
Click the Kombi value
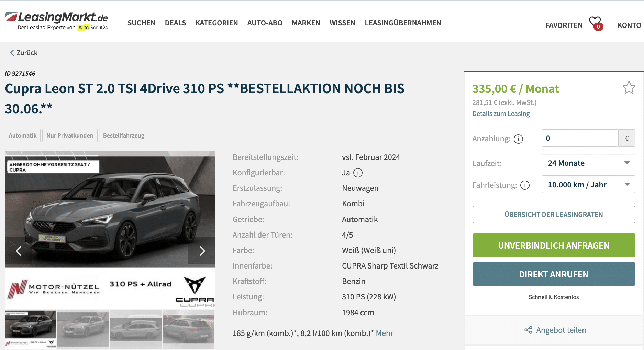click(x=353, y=204)
